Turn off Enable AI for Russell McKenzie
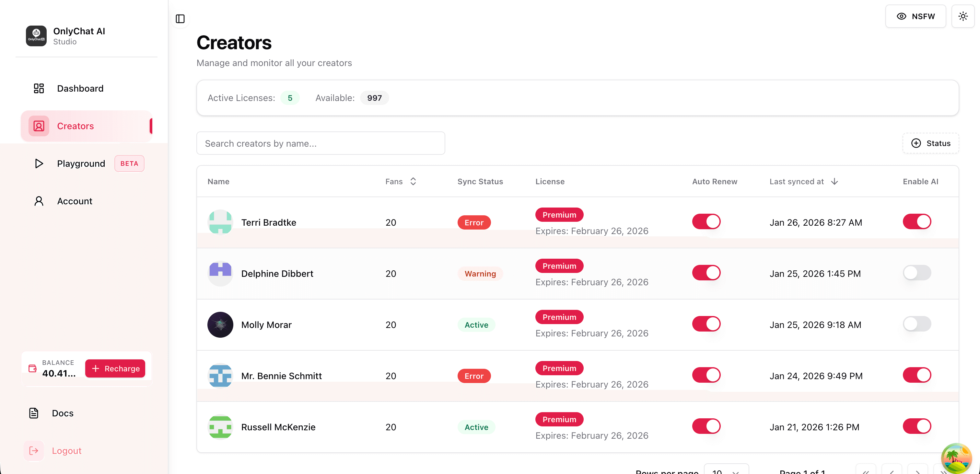The width and height of the screenshot is (980, 474). tap(917, 426)
